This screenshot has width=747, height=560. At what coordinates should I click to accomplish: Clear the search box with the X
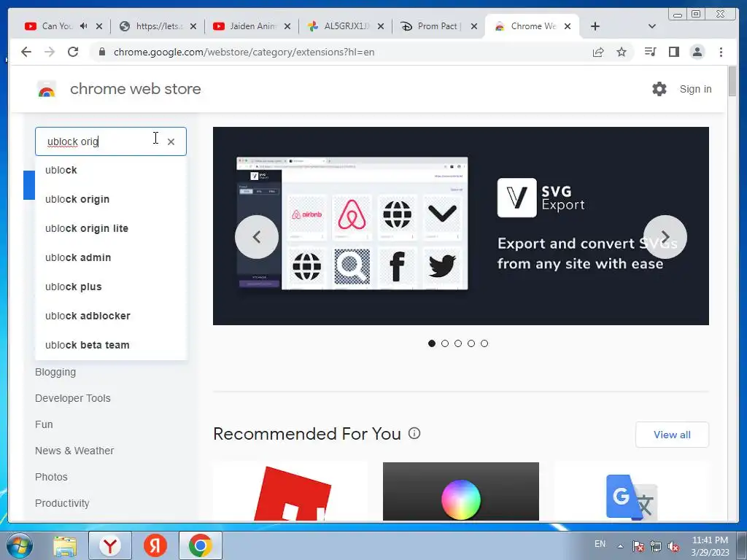pos(171,141)
